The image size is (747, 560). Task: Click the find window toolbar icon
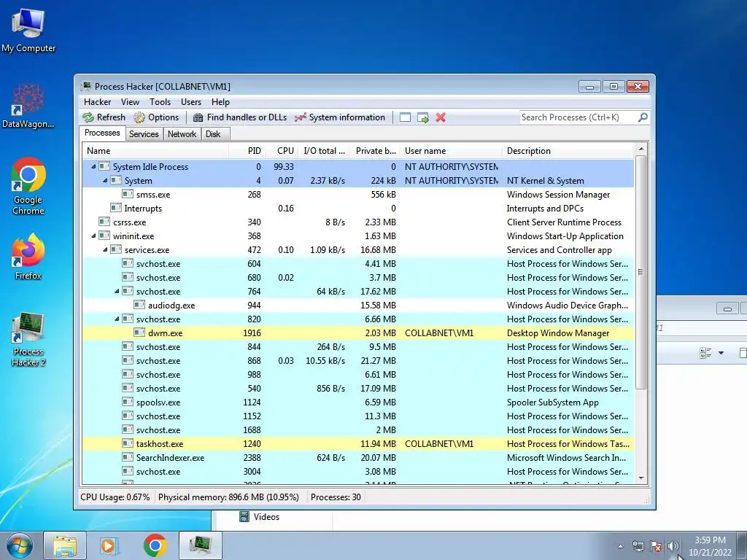tap(405, 117)
